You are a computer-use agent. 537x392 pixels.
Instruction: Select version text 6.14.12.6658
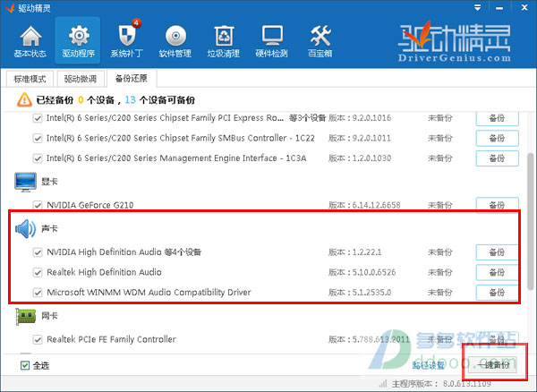[x=377, y=205]
